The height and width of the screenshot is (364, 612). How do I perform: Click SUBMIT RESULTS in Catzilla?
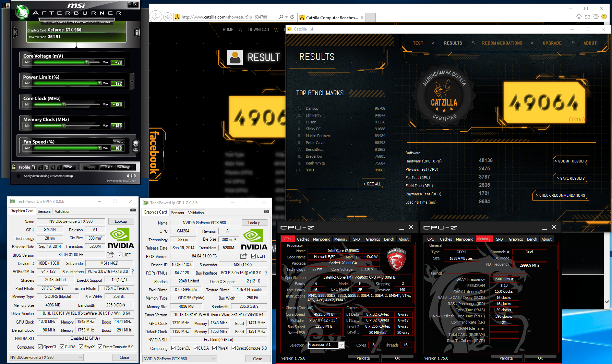tap(571, 161)
